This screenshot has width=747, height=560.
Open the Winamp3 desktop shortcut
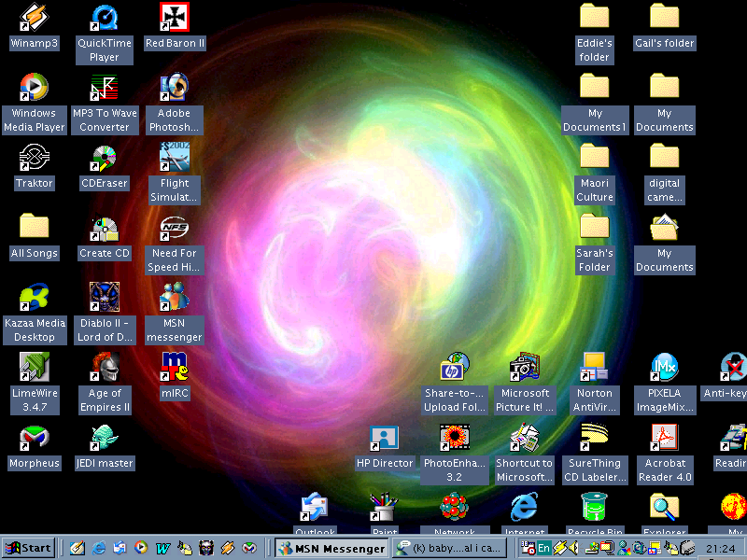(34, 18)
